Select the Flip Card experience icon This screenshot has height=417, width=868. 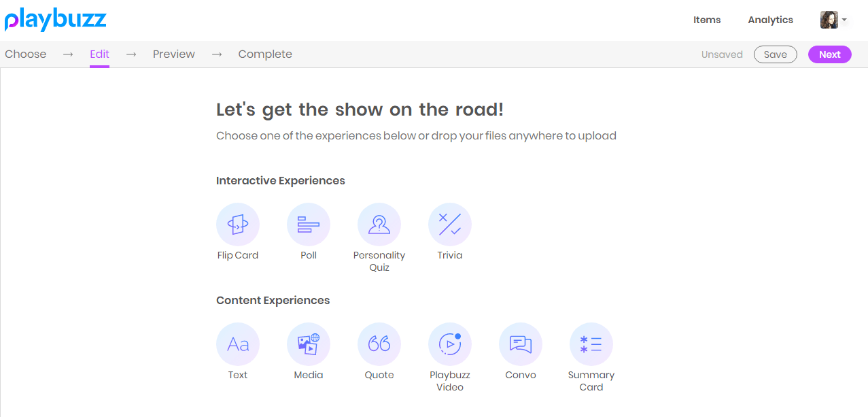pos(238,224)
